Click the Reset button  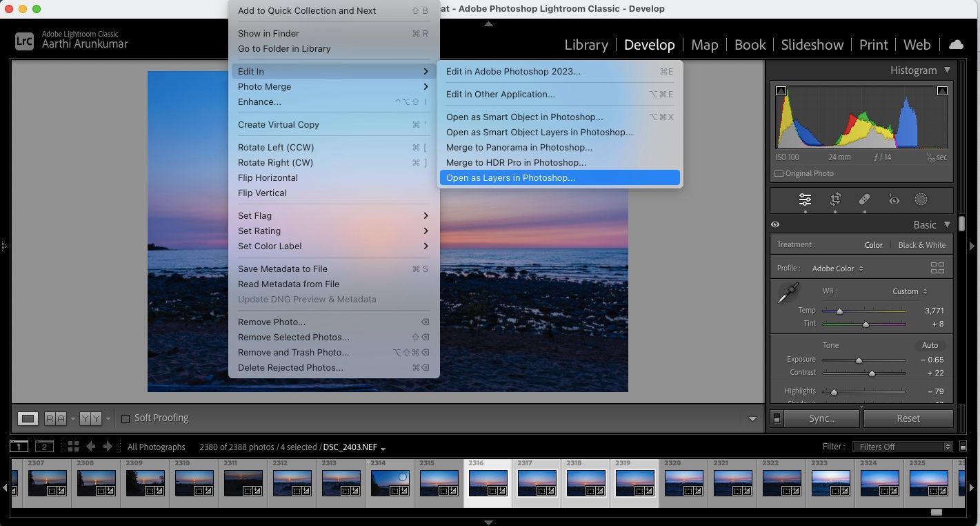(x=908, y=418)
